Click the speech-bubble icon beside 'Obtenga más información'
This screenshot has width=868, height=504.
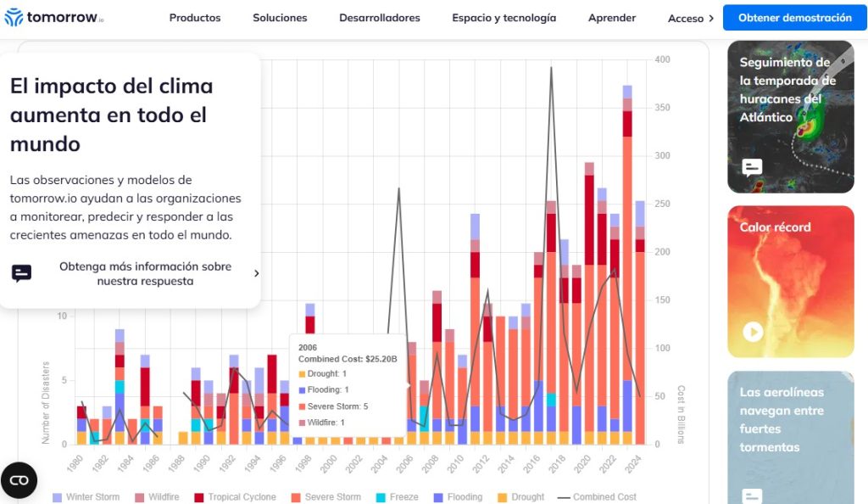tap(20, 271)
